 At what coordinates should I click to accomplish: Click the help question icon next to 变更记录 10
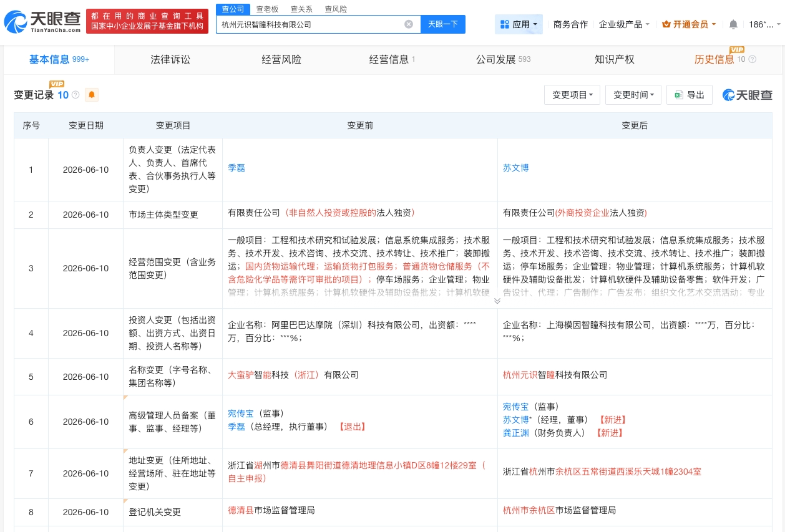(x=76, y=95)
